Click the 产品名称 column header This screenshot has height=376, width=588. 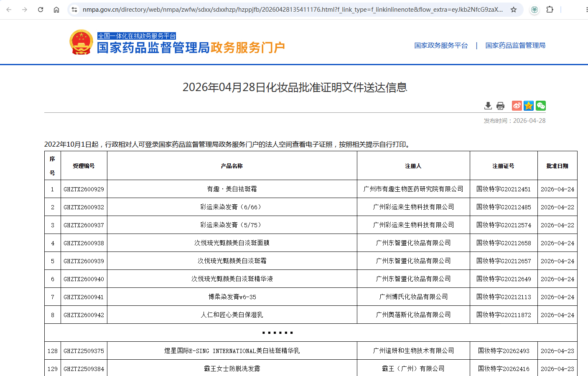232,166
